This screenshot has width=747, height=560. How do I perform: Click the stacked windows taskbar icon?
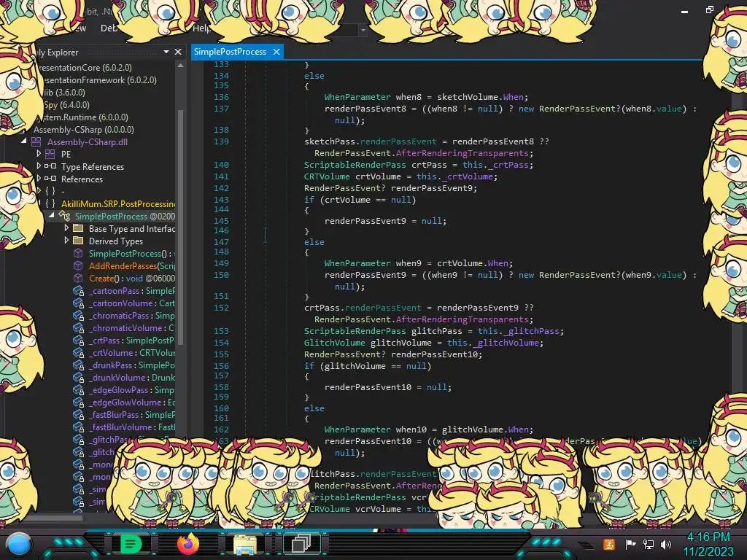(301, 544)
